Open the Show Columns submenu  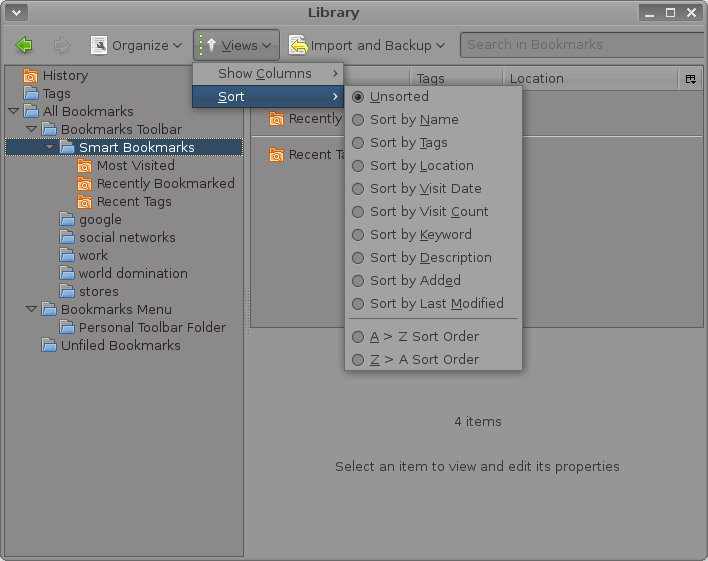[x=268, y=74]
